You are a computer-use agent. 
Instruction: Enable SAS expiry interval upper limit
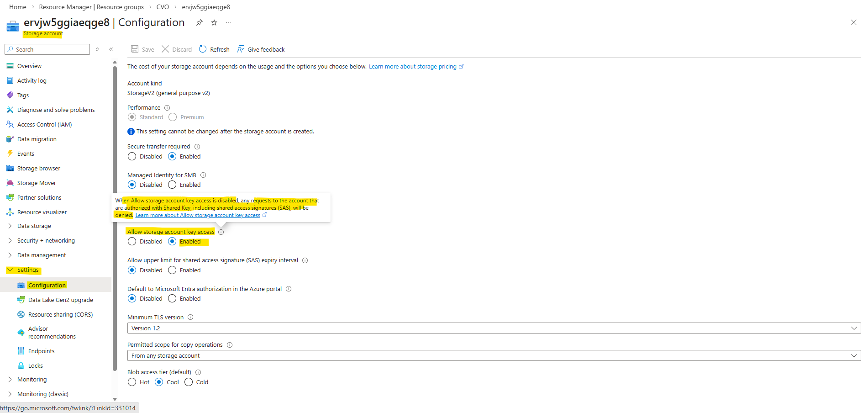(172, 270)
